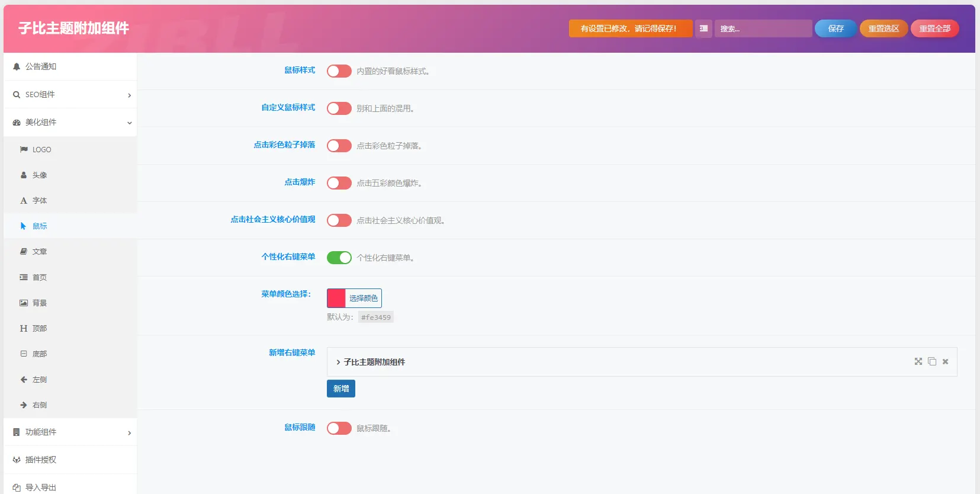Open the 字体 submenu item

70,200
